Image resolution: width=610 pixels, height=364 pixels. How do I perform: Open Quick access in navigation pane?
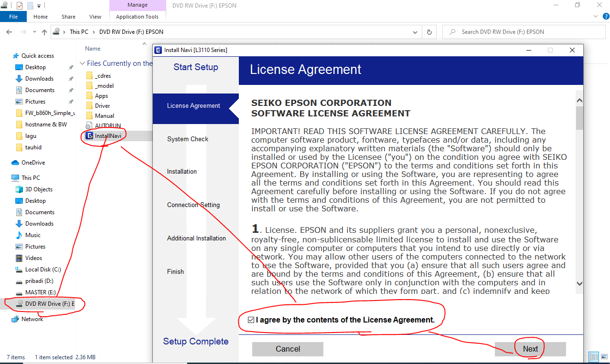point(38,56)
